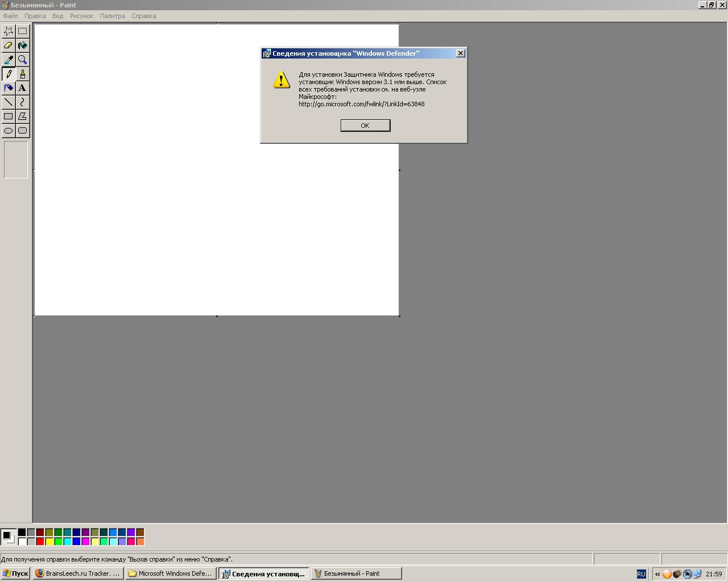This screenshot has width=728, height=582.
Task: Pick the maroon color swatch
Action: [x=40, y=533]
